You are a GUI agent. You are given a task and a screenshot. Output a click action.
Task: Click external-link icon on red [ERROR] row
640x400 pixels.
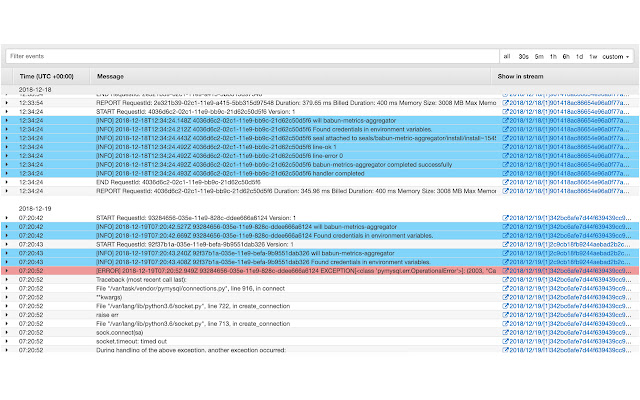click(x=505, y=271)
